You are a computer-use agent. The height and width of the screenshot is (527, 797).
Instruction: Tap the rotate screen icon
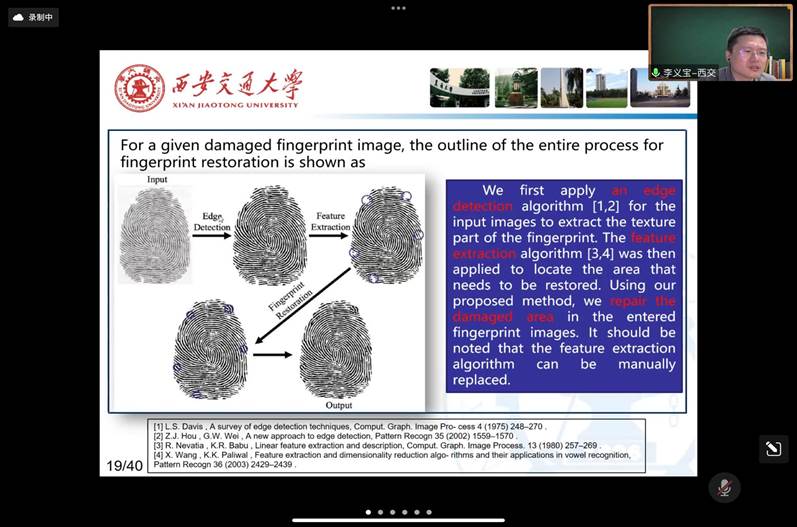772,449
